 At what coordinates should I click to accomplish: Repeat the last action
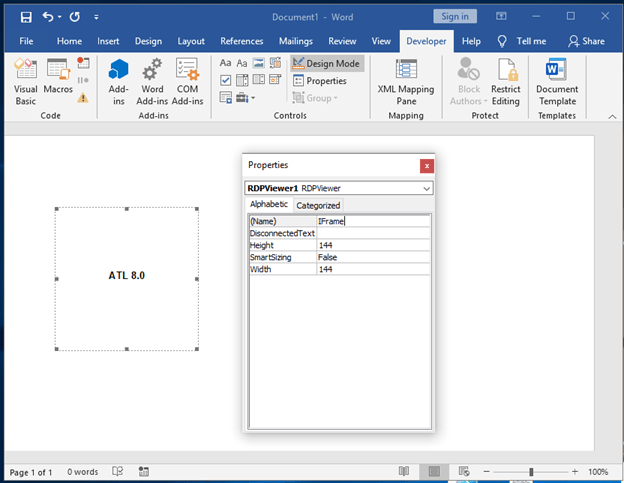[74, 17]
